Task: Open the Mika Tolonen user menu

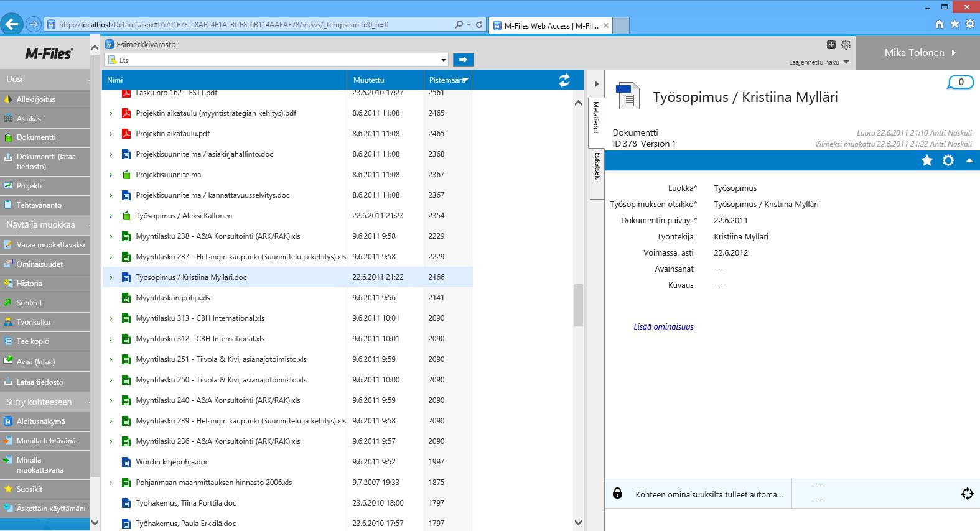Action: point(919,53)
